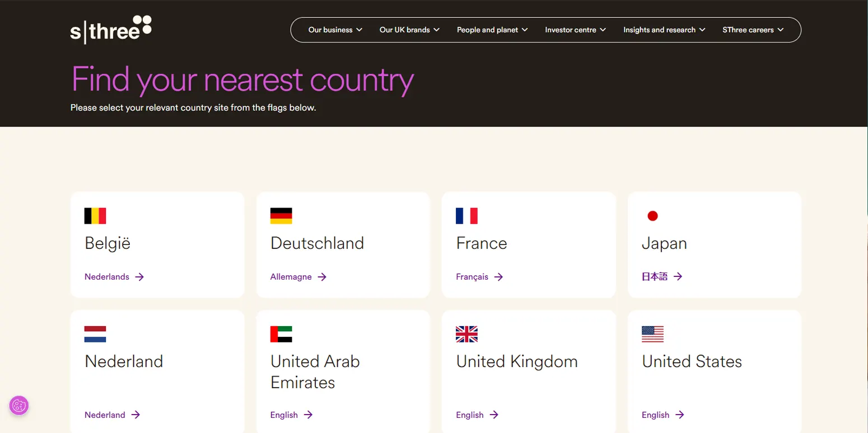
Task: Click arrow beside Nederland language link
Action: click(x=136, y=415)
